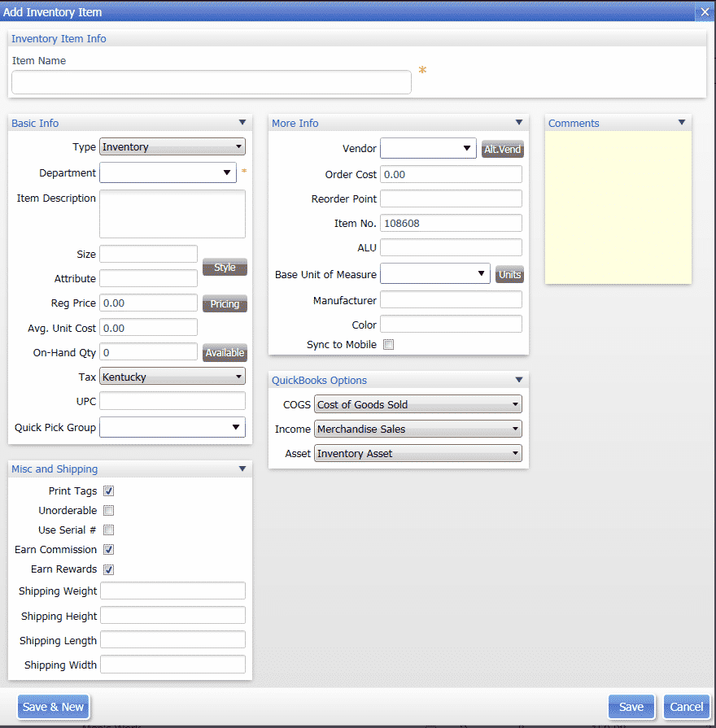
Task: Open the Style button next to Size
Action: pos(225,268)
